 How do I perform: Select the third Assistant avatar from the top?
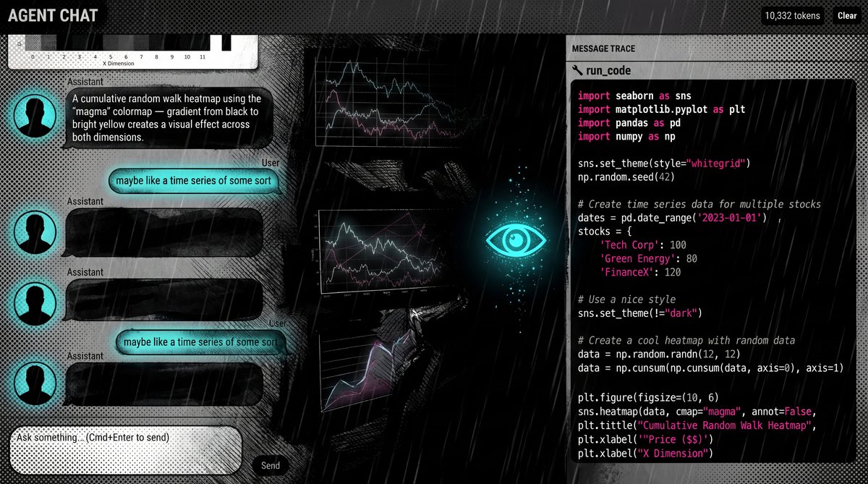pyautogui.click(x=34, y=301)
